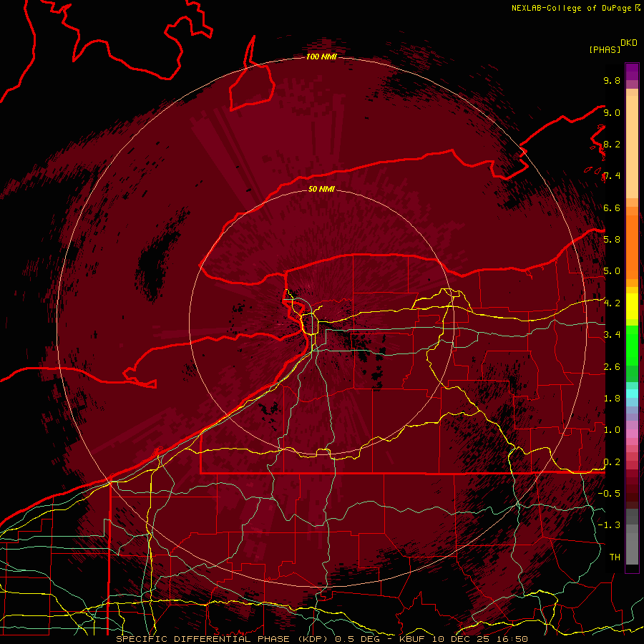Select the 6.6 scale label
644x644 pixels.
(x=612, y=208)
